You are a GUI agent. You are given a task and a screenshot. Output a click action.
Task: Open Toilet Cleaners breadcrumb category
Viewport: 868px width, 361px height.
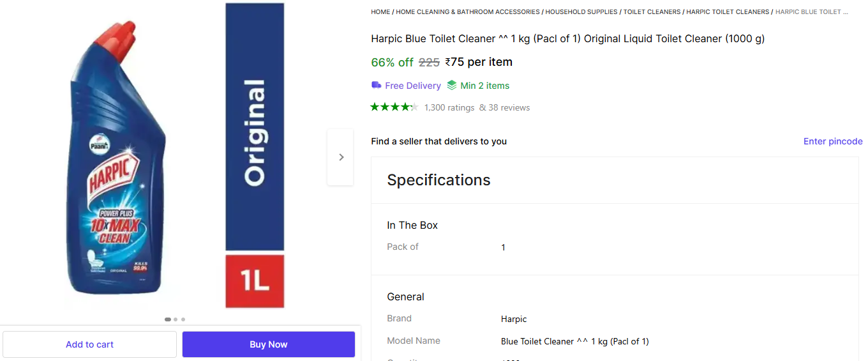652,12
